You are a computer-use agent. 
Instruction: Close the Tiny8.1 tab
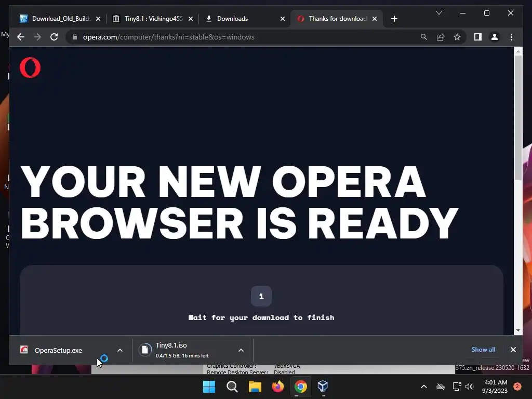[x=191, y=19]
